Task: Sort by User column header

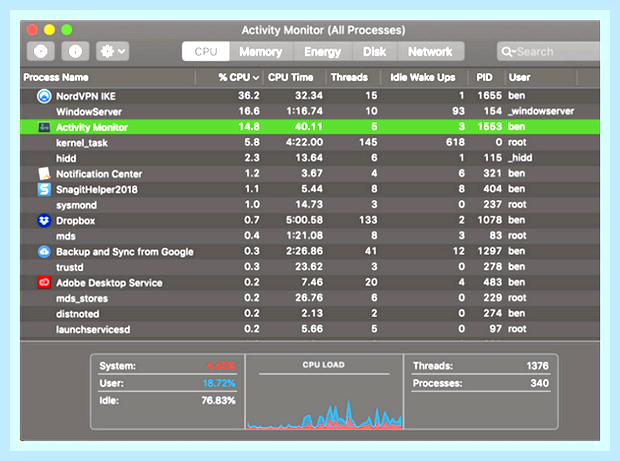Action: click(541, 77)
